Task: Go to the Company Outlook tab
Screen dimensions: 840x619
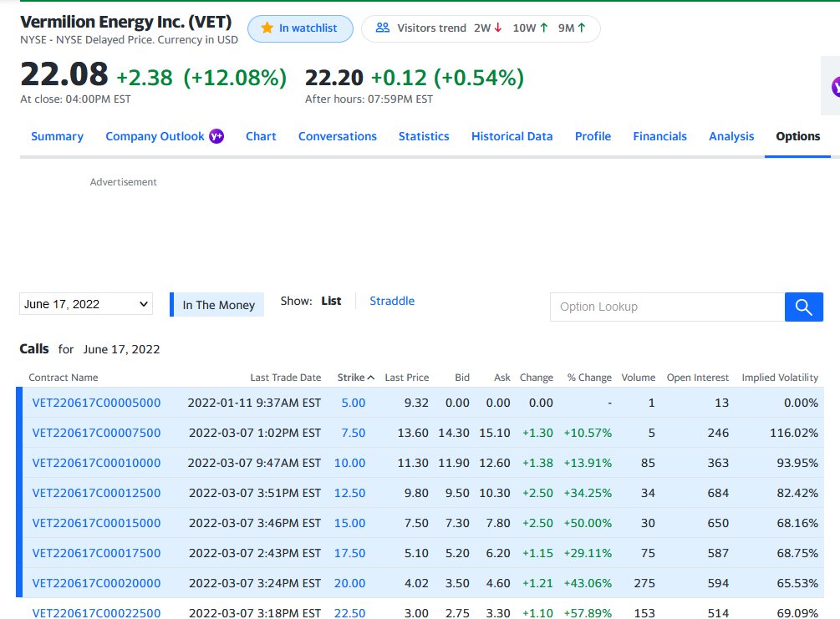Action: point(155,136)
